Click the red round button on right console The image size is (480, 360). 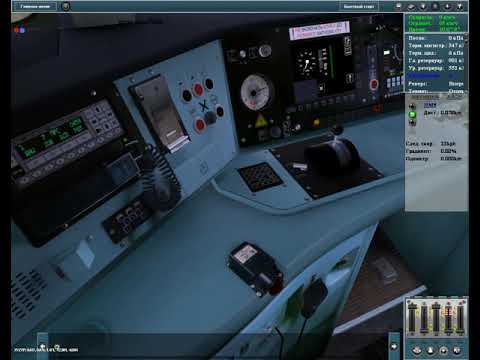(374, 84)
